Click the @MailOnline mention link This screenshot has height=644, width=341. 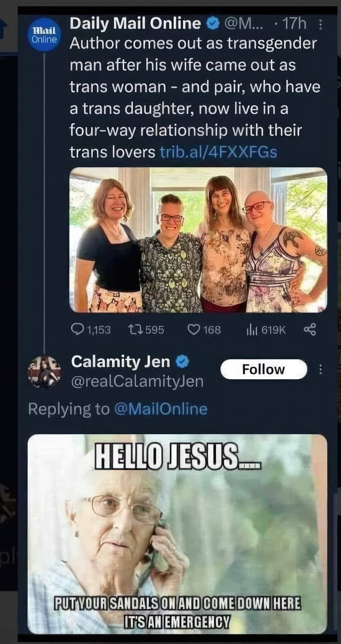tap(161, 409)
